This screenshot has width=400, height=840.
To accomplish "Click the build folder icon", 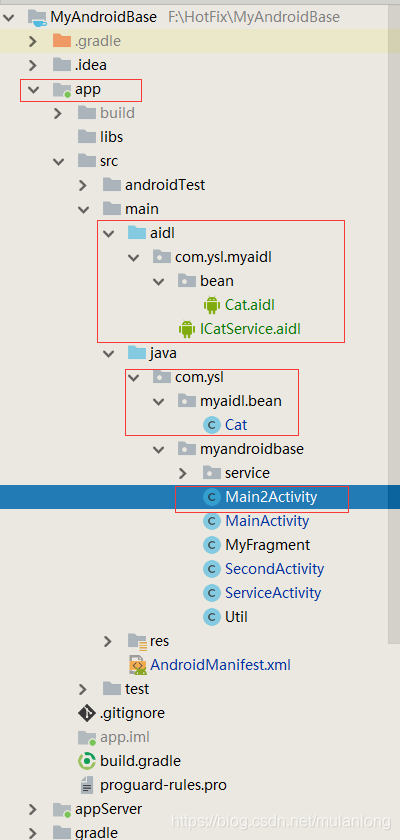I will (x=87, y=112).
